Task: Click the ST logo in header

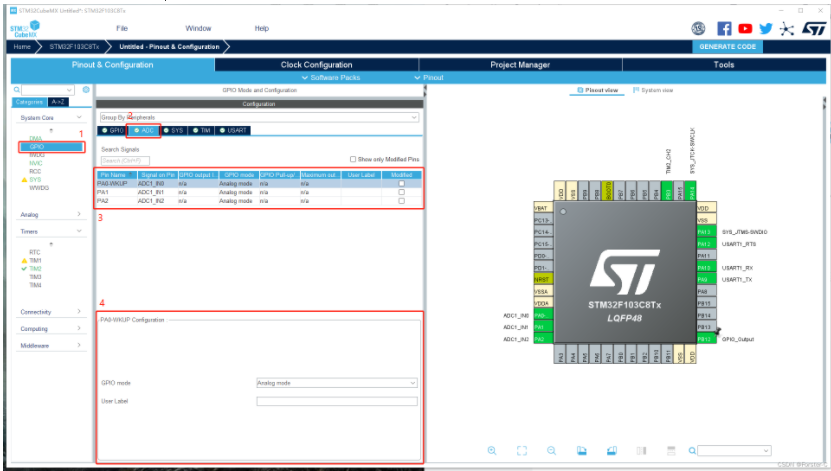Action: (x=814, y=29)
